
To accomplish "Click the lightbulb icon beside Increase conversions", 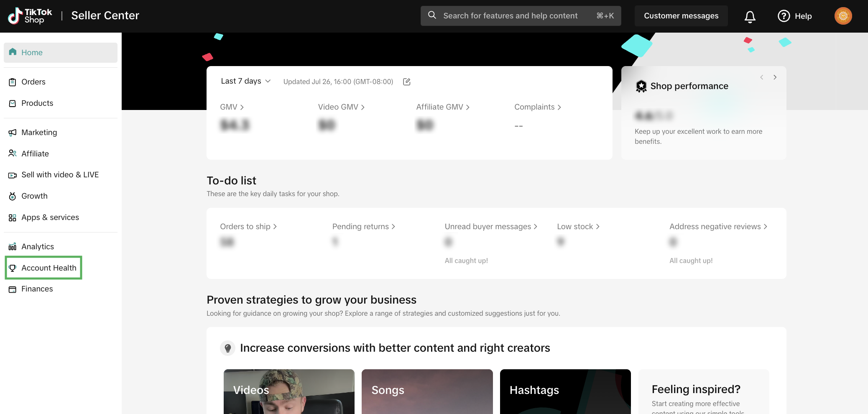I will tap(227, 348).
